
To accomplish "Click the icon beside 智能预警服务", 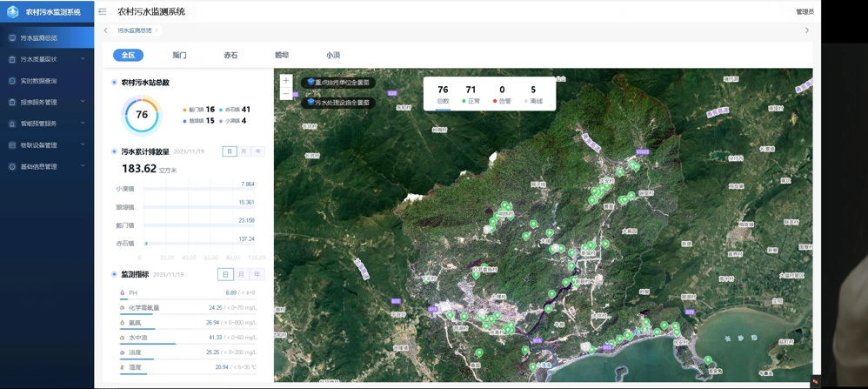I will pyautogui.click(x=12, y=124).
